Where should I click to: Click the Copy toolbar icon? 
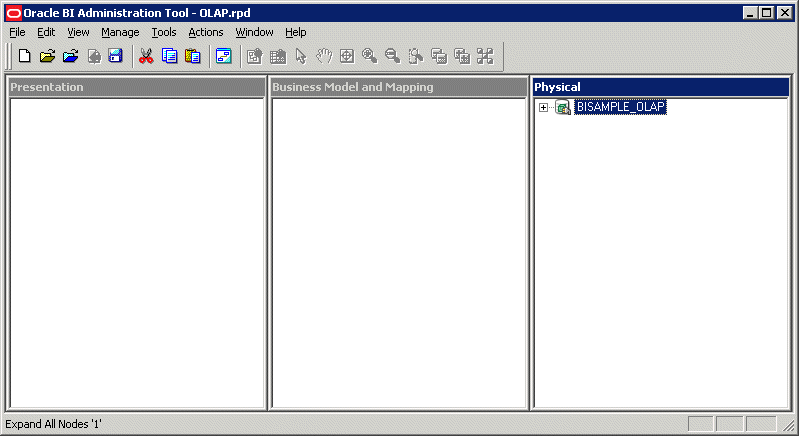click(x=169, y=56)
